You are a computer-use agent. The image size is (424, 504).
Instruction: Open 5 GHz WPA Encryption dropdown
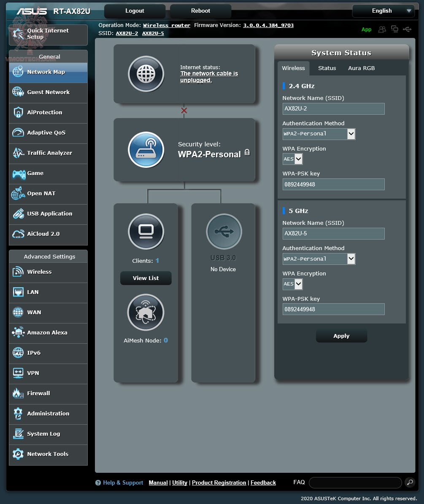pyautogui.click(x=292, y=284)
